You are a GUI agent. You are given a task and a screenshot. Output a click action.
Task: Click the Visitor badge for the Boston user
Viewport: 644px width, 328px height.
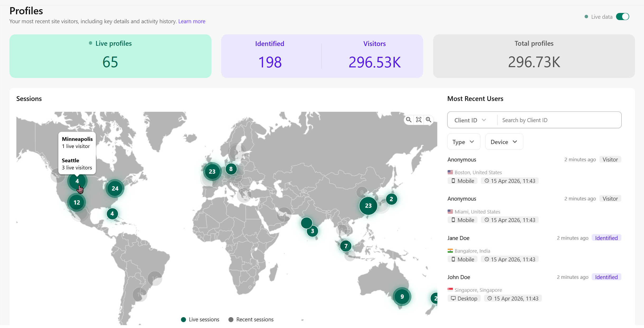click(x=610, y=159)
